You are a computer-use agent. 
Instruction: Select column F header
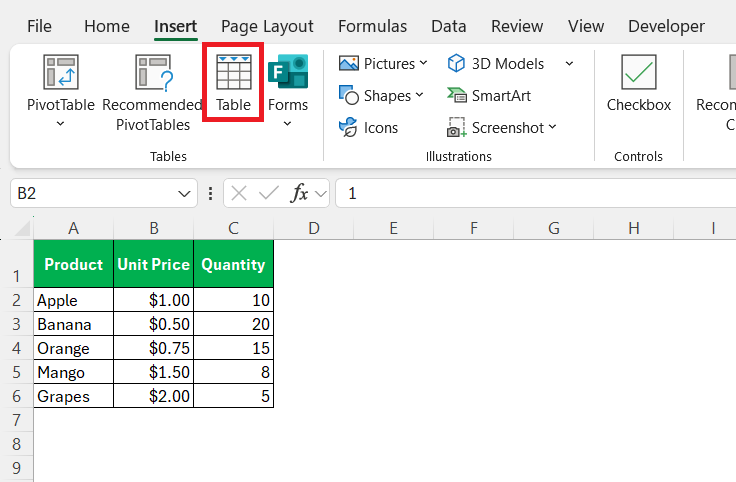tap(474, 228)
